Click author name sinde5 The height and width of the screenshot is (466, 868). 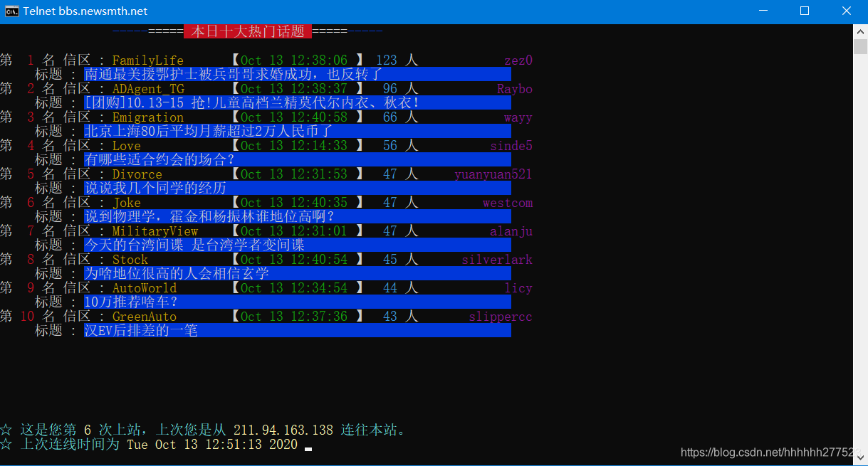click(x=511, y=146)
